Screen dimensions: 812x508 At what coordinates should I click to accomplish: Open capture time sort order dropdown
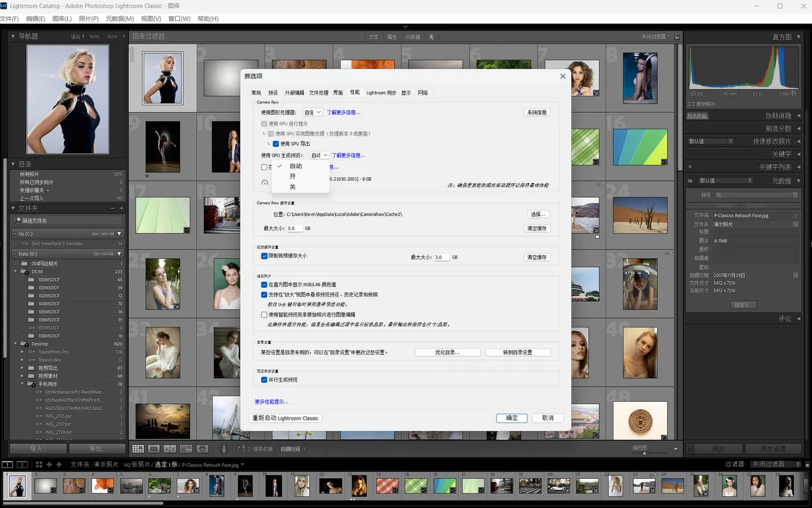click(x=293, y=449)
